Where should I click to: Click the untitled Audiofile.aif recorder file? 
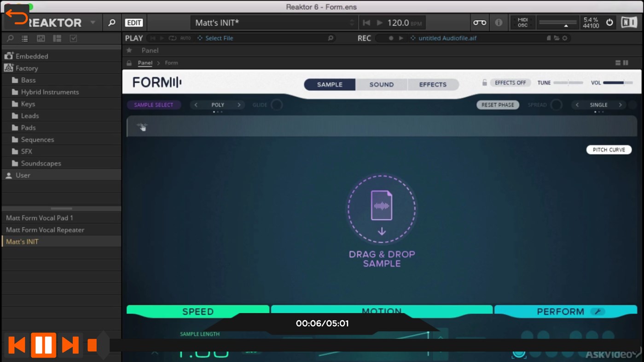click(447, 38)
